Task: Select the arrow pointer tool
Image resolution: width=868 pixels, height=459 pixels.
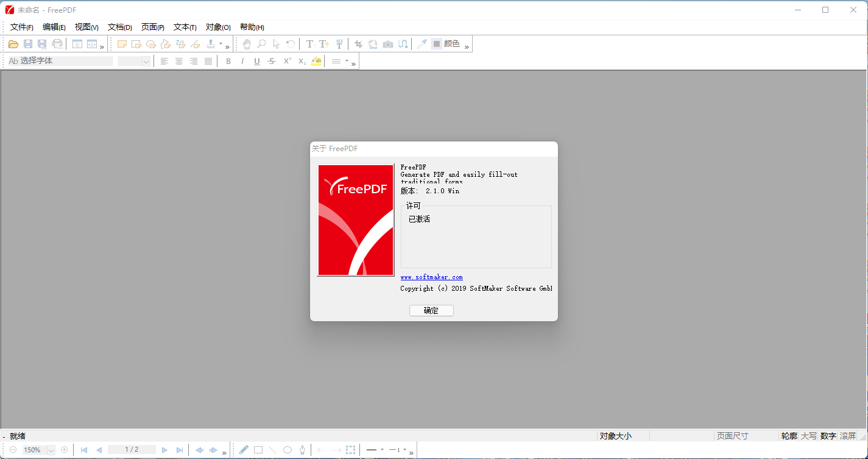Action: point(276,44)
